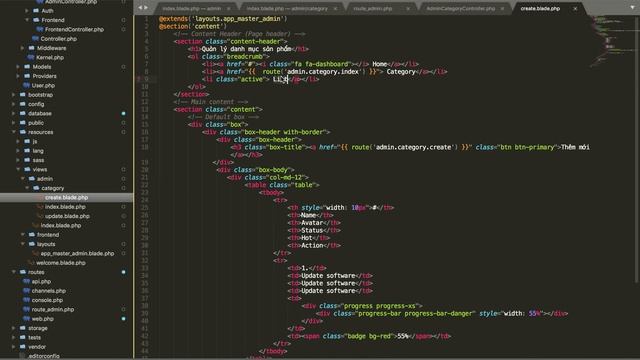Expand the Providers folder
Image resolution: width=640 pixels, height=360 pixels.
point(18,76)
